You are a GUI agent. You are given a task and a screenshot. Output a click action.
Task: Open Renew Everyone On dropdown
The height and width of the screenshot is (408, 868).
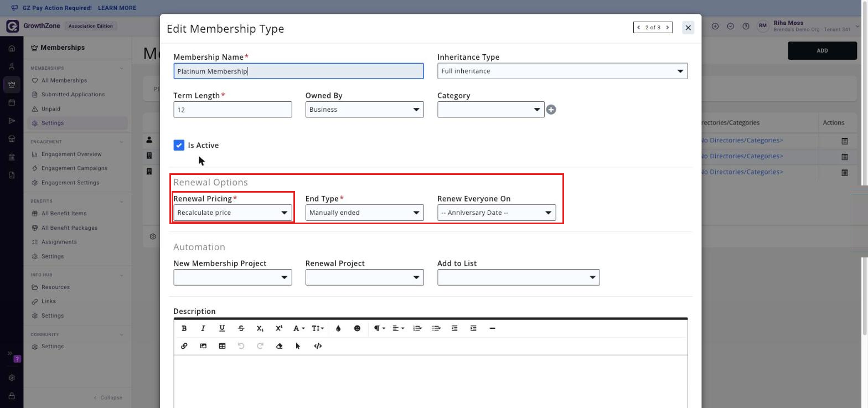tap(497, 213)
